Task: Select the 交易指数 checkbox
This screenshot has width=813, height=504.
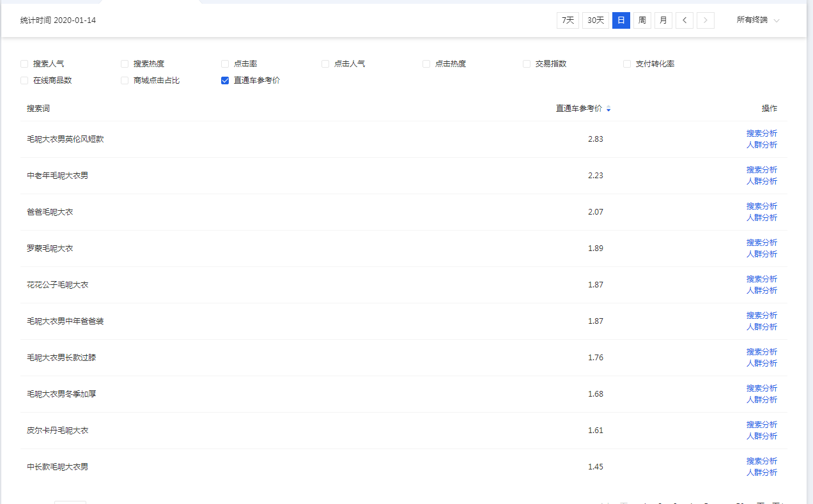Action: tap(527, 64)
